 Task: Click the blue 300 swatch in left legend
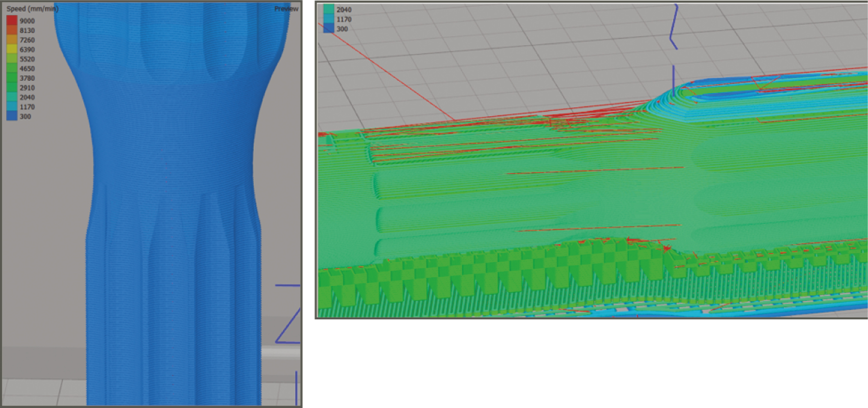pos(12,116)
